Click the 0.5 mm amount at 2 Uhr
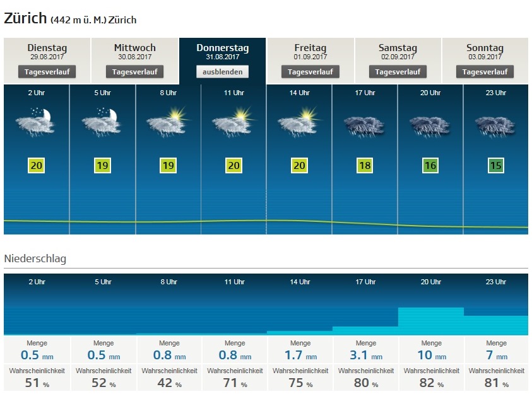 pos(37,356)
